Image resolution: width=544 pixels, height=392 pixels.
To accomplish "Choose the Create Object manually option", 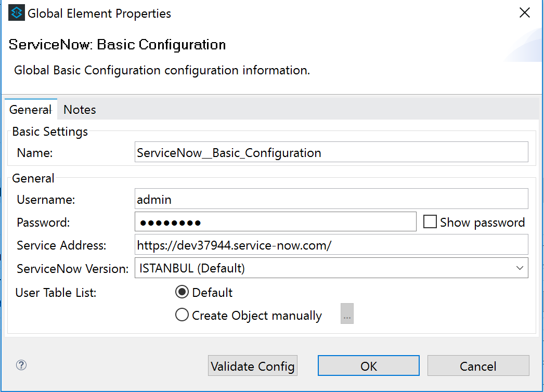I will click(x=182, y=315).
